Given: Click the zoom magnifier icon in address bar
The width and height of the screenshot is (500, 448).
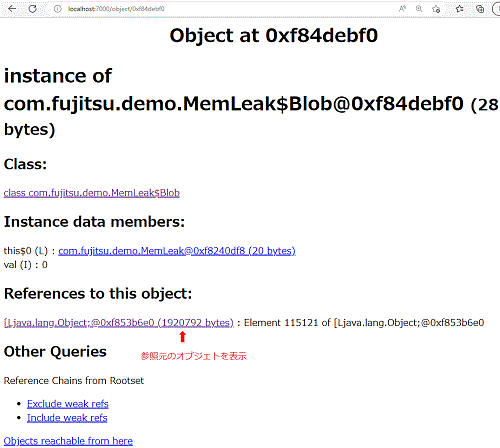Looking at the screenshot, I should coord(419,9).
